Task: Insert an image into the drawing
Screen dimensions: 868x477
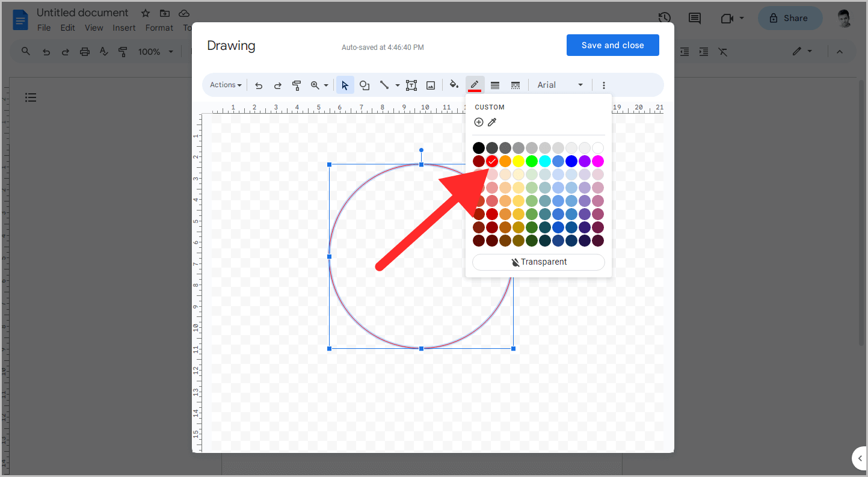Action: pyautogui.click(x=431, y=85)
